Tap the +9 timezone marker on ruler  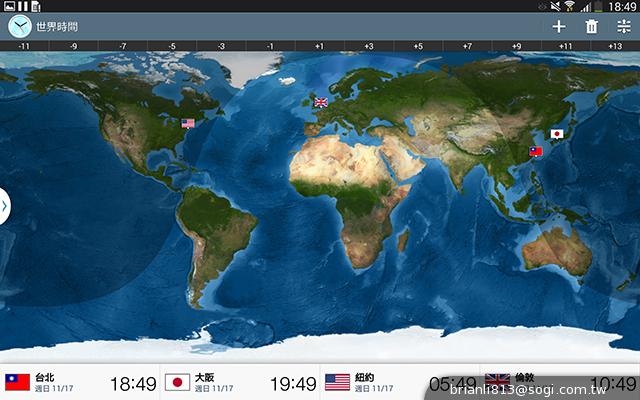point(516,46)
